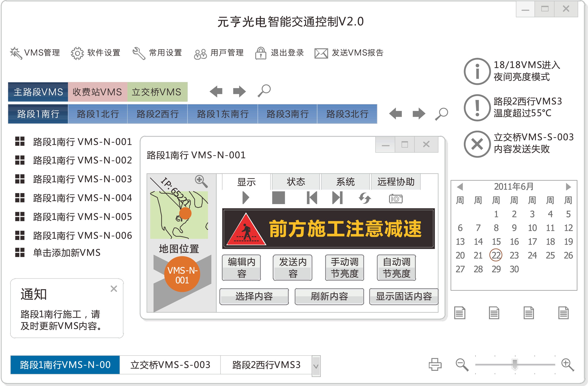
Task: Switch to the 状态 tab
Action: [x=296, y=182]
